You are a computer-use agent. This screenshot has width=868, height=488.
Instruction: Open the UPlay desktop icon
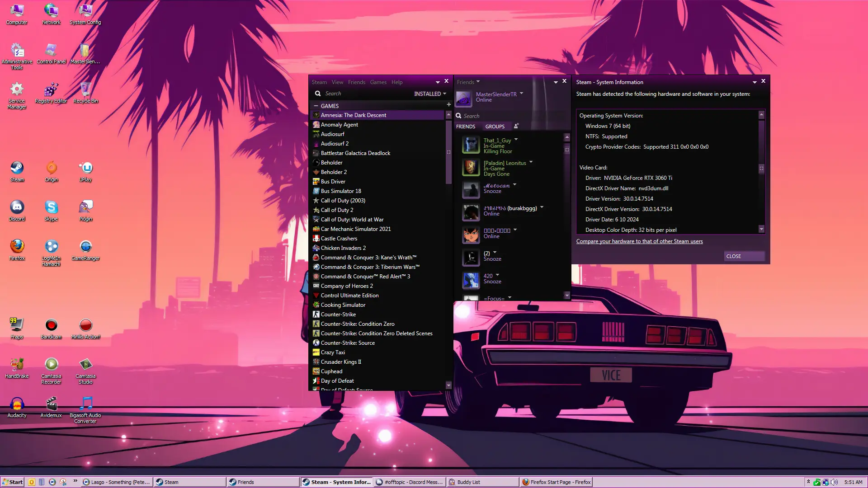(x=85, y=171)
